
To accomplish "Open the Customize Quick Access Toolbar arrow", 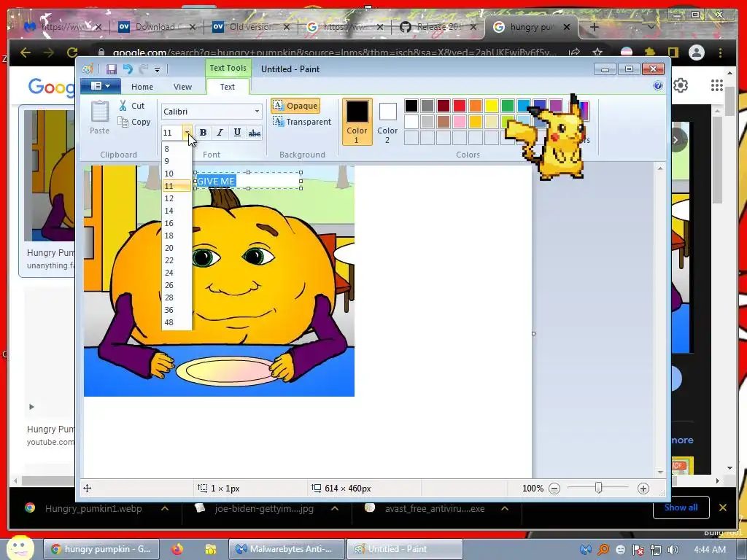I will tap(158, 69).
